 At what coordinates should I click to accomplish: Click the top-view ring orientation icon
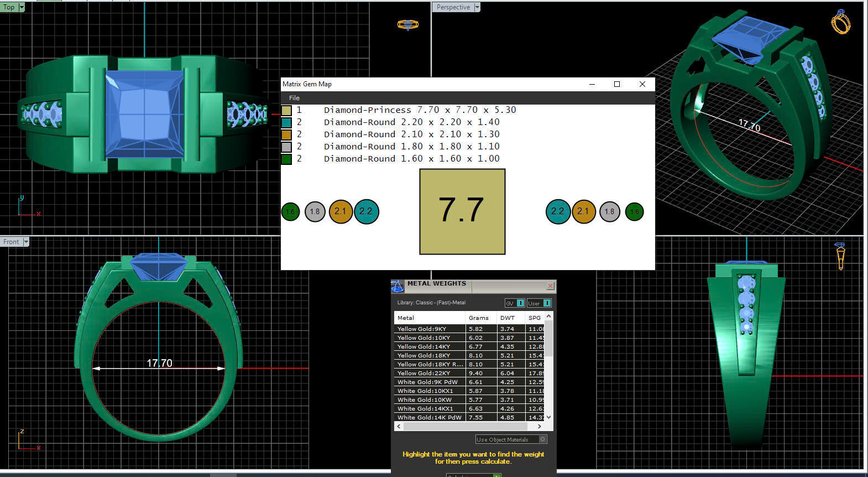click(x=408, y=24)
